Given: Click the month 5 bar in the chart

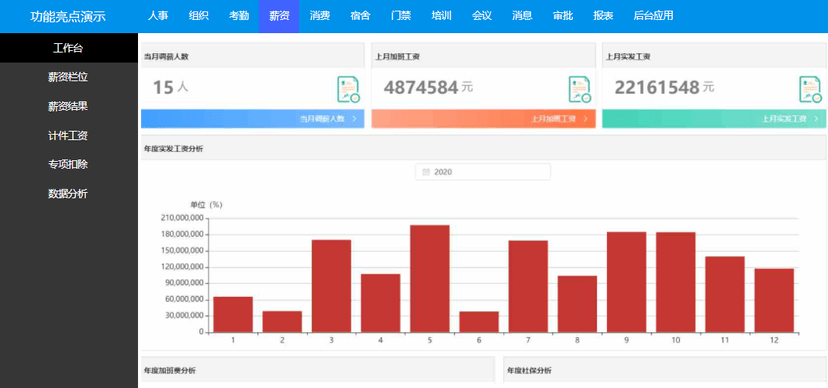Looking at the screenshot, I should click(430, 279).
